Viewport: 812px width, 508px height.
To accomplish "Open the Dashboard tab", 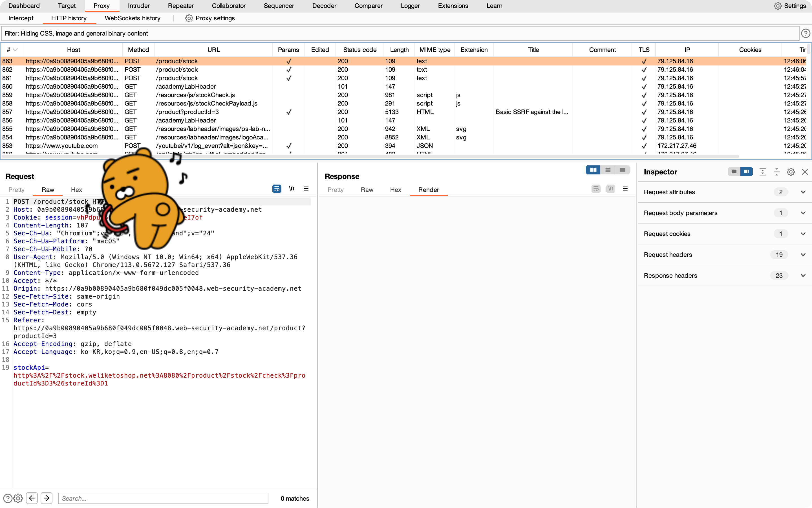I will (24, 6).
